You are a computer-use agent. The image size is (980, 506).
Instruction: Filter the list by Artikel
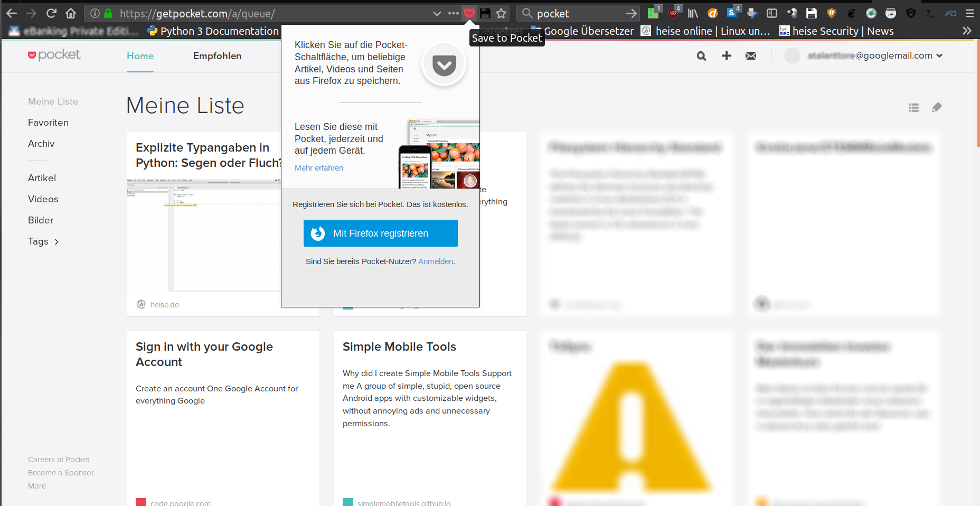(42, 178)
